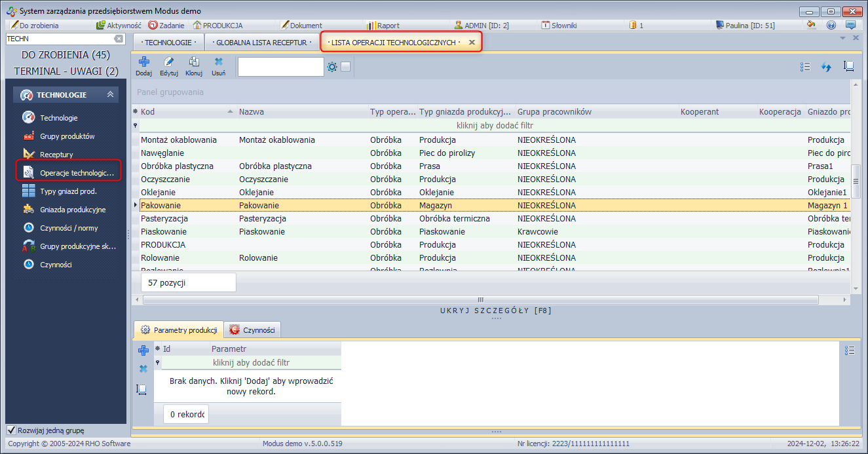The height and width of the screenshot is (454, 868).
Task: Click the Dodaj (add) toolbar icon
Action: coord(143,66)
